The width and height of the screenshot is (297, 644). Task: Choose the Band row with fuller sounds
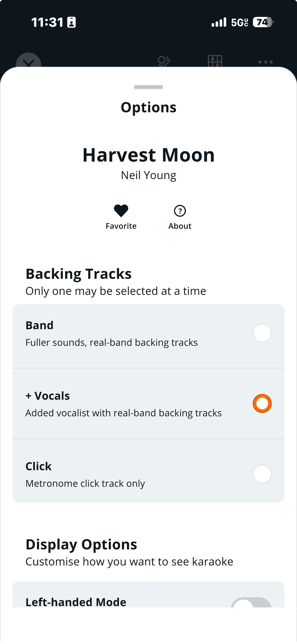[x=148, y=336]
